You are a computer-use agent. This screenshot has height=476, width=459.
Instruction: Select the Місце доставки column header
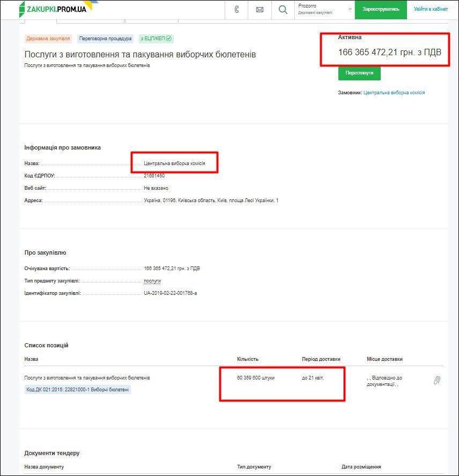click(x=384, y=359)
